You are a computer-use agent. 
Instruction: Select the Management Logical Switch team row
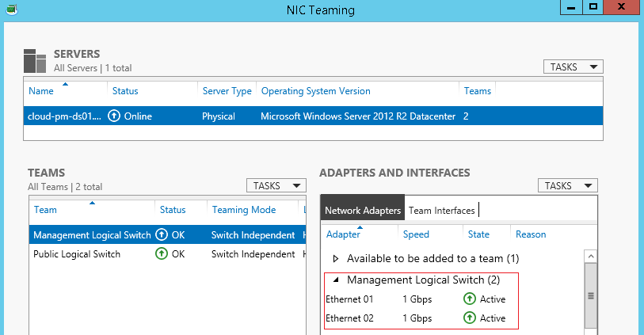168,235
